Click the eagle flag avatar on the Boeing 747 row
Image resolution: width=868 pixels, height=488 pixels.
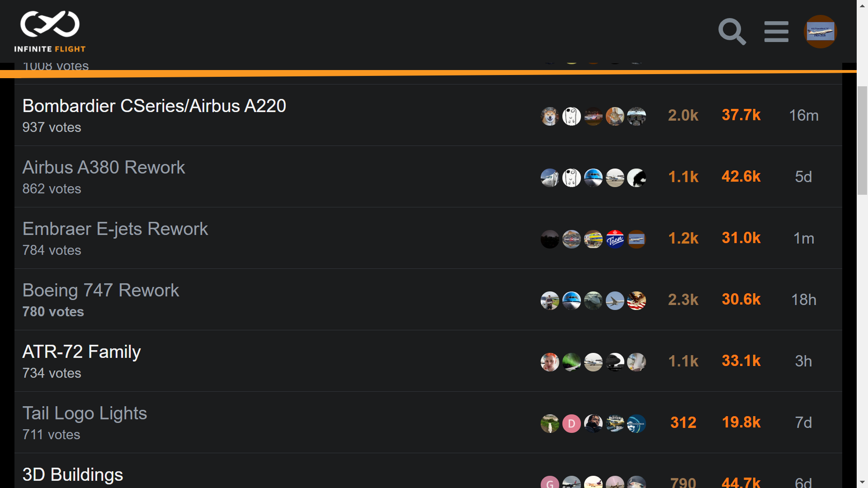pos(637,300)
